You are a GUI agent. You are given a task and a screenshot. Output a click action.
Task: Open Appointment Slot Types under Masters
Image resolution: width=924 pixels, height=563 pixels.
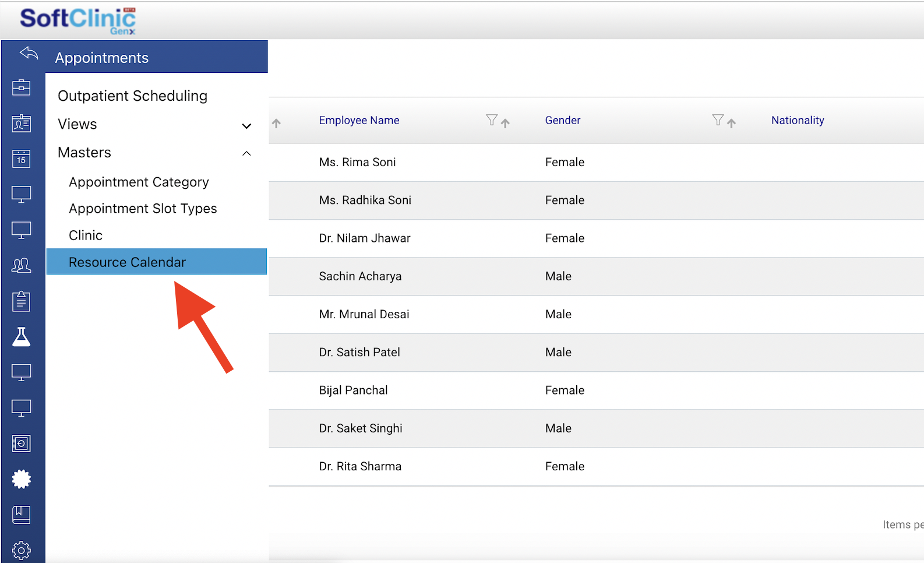click(x=143, y=209)
